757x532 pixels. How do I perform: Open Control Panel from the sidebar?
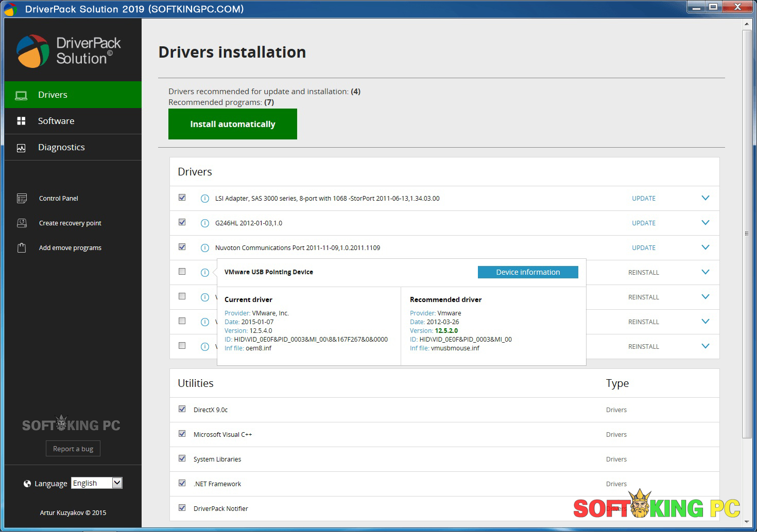pyautogui.click(x=59, y=199)
